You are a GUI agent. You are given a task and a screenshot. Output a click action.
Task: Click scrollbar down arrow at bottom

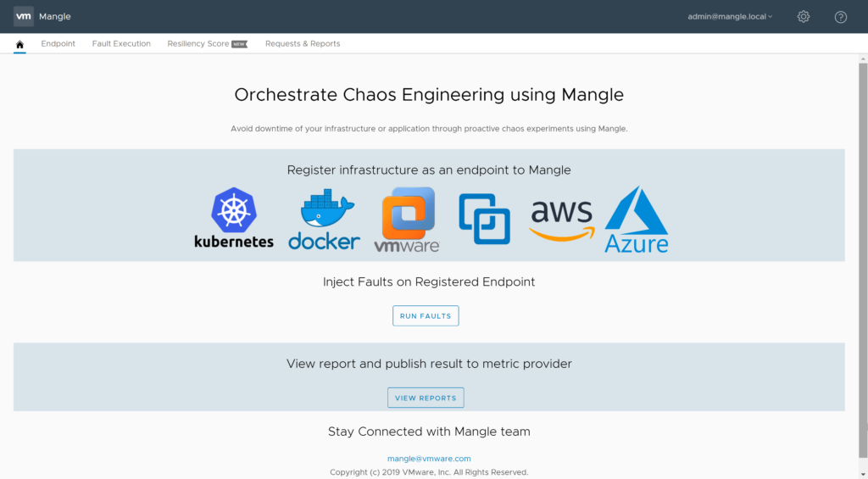click(x=863, y=475)
